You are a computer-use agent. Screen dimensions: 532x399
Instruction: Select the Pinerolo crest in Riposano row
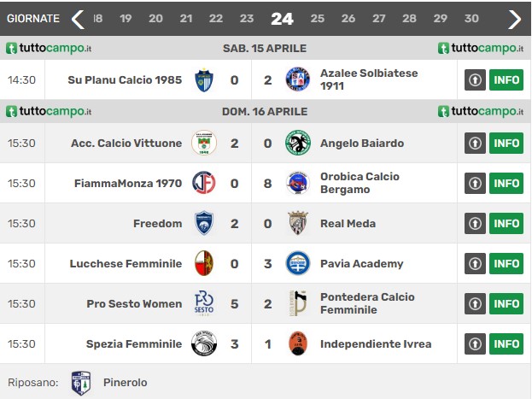81,383
